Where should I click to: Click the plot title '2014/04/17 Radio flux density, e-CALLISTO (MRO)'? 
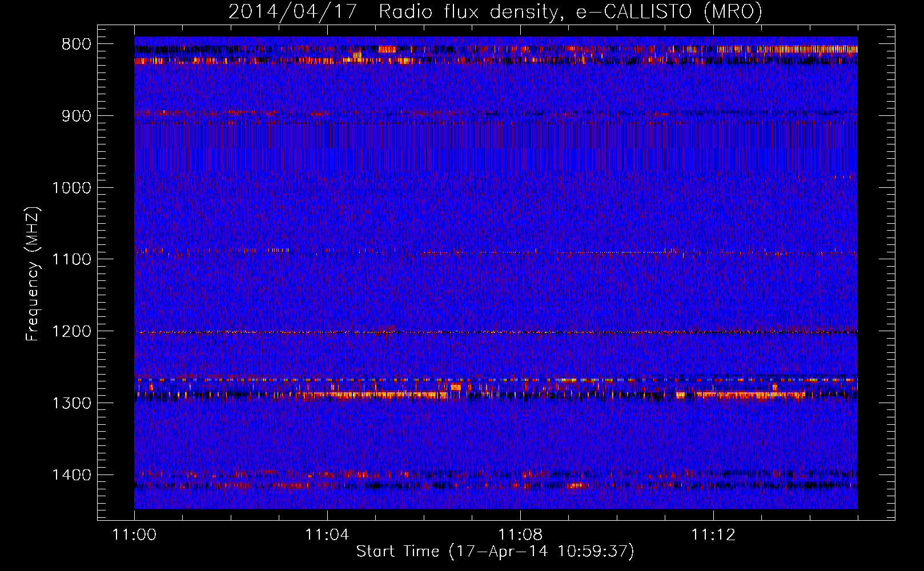click(x=495, y=11)
